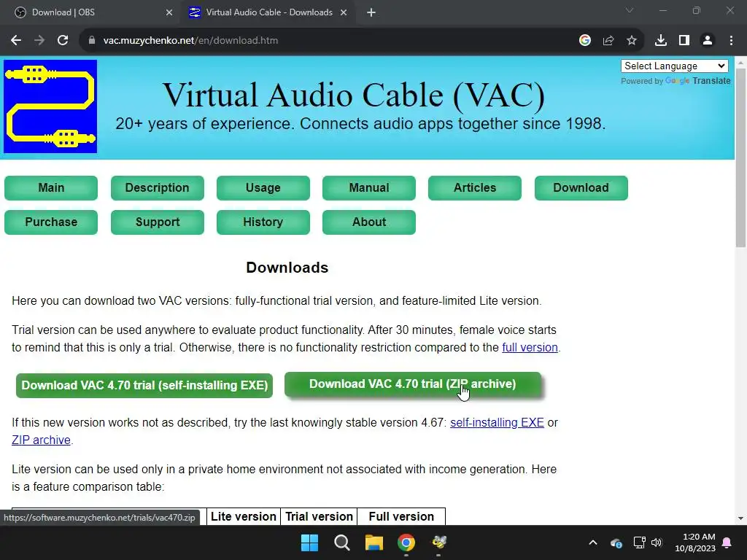Show hidden system tray icons
The width and height of the screenshot is (747, 560).
(592, 542)
